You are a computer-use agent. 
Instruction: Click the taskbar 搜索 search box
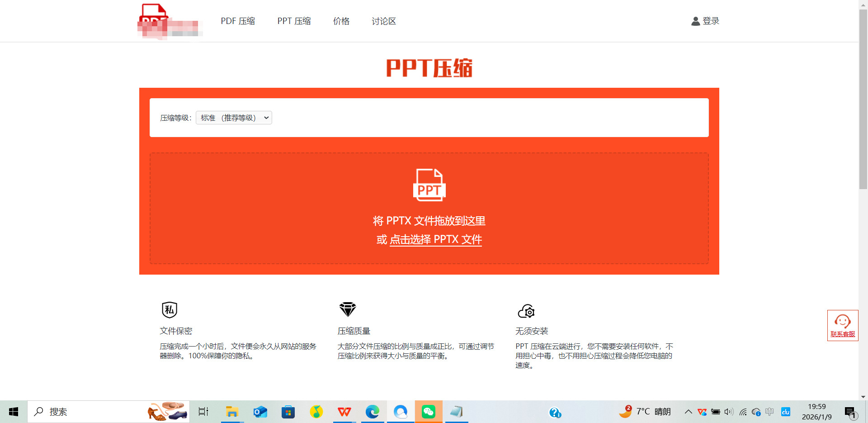tap(108, 412)
